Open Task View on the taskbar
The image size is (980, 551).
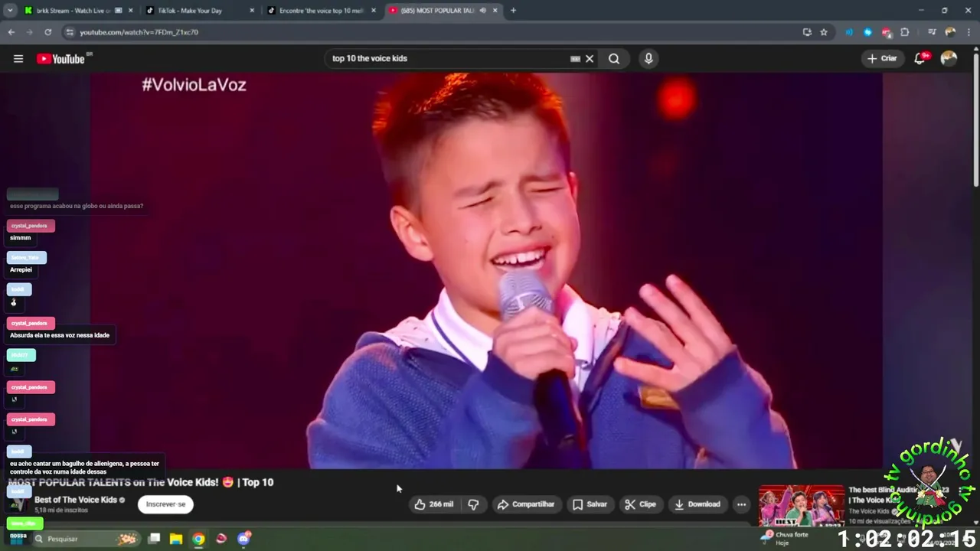(154, 539)
